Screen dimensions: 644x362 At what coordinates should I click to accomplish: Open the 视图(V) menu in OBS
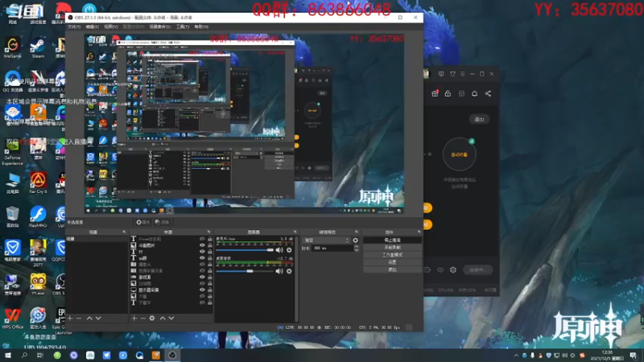click(111, 27)
